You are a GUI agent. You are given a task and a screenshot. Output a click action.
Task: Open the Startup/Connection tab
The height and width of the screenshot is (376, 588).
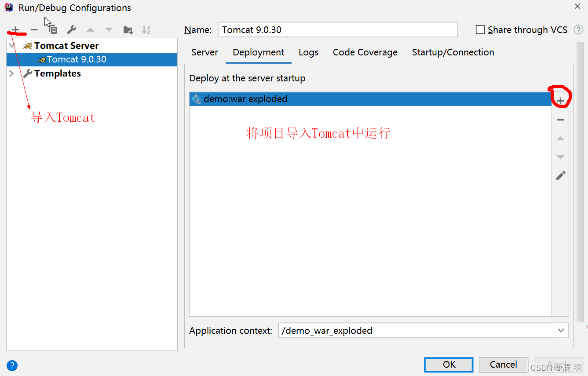click(x=453, y=52)
